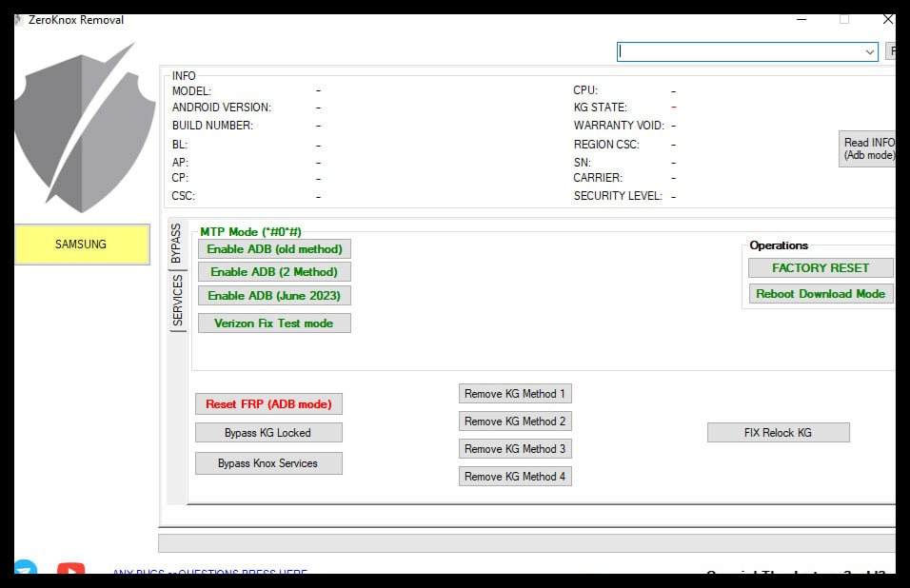Click the FIX Relock KG button
This screenshot has height=588, width=910.
click(779, 433)
